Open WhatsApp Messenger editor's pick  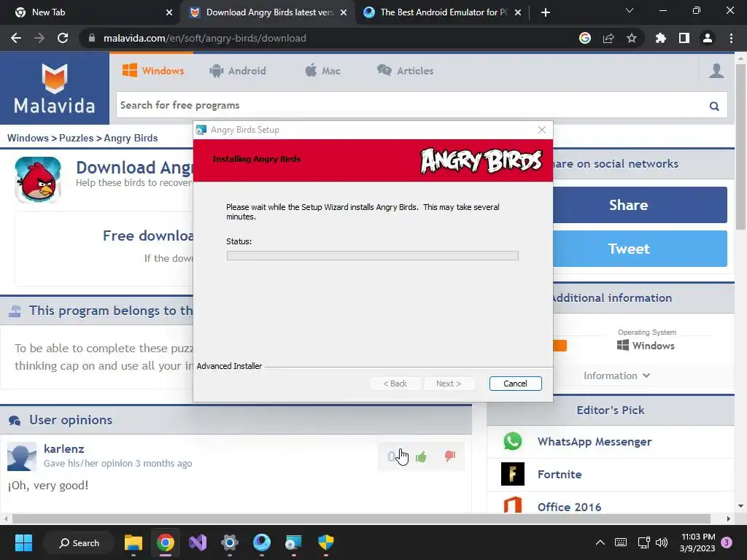click(594, 441)
